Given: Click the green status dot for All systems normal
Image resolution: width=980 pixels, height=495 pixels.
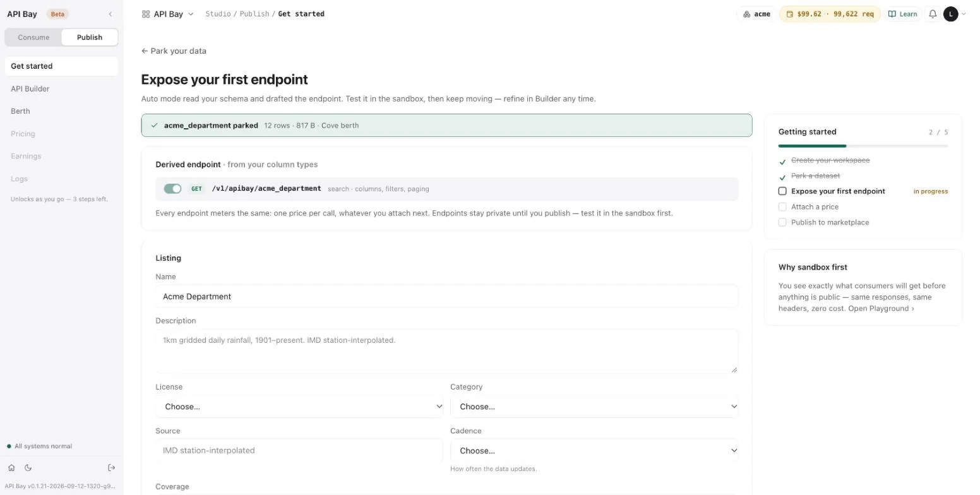Looking at the screenshot, I should (9, 446).
